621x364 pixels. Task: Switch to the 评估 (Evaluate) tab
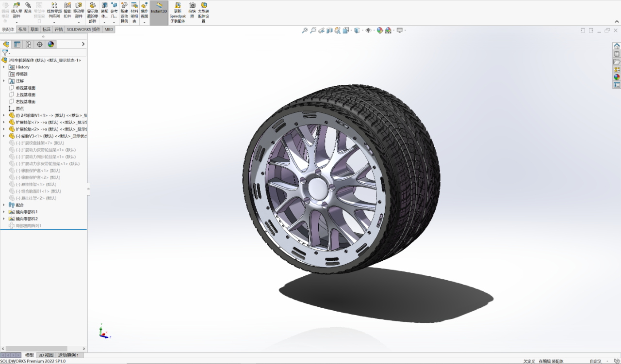pos(59,30)
